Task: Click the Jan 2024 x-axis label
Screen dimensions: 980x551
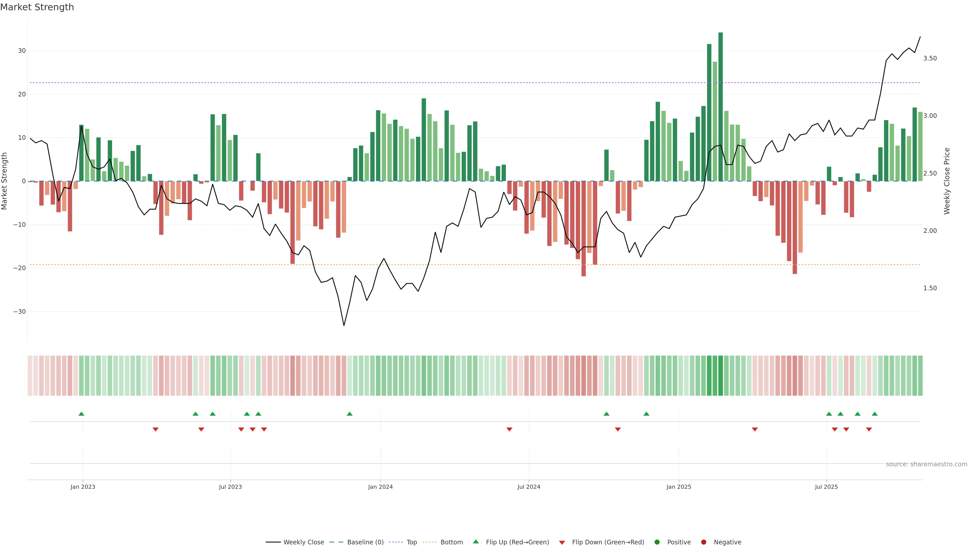Action: pyautogui.click(x=381, y=487)
